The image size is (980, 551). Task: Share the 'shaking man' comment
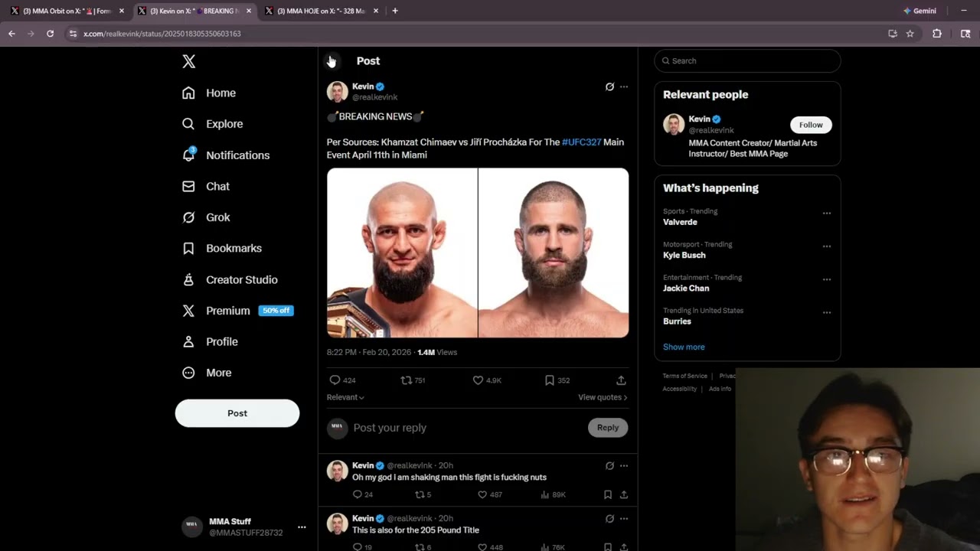(624, 494)
